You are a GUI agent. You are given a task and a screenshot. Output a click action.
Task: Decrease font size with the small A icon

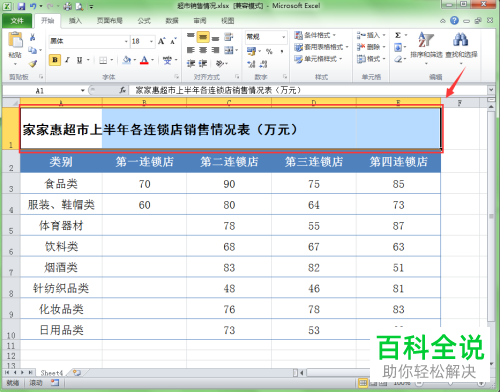[173, 41]
